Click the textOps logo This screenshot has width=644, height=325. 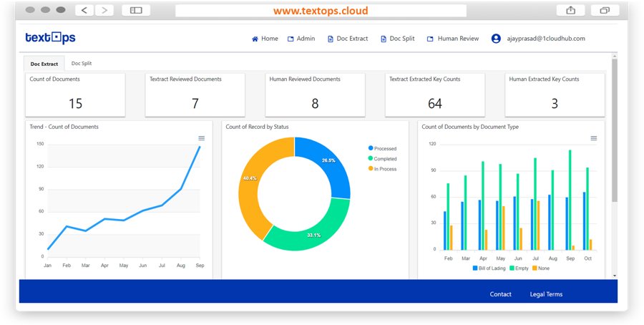click(50, 38)
